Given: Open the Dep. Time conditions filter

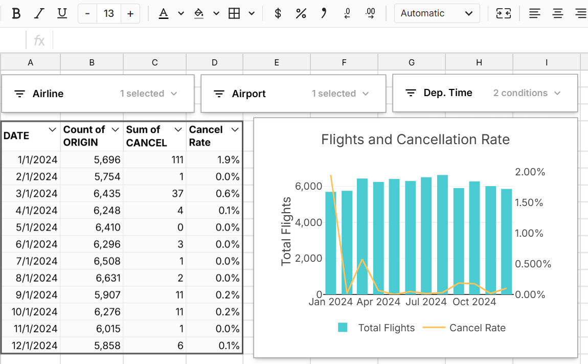Looking at the screenshot, I should click(x=485, y=93).
